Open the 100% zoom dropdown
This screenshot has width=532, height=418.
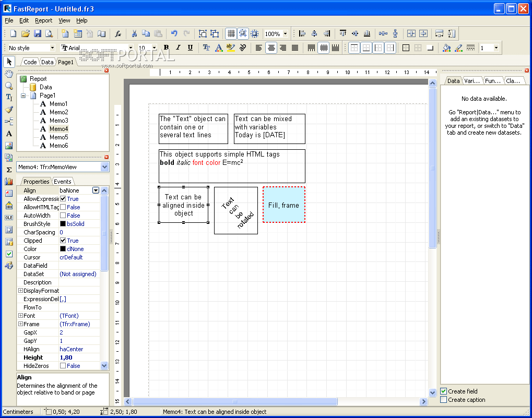pos(286,33)
